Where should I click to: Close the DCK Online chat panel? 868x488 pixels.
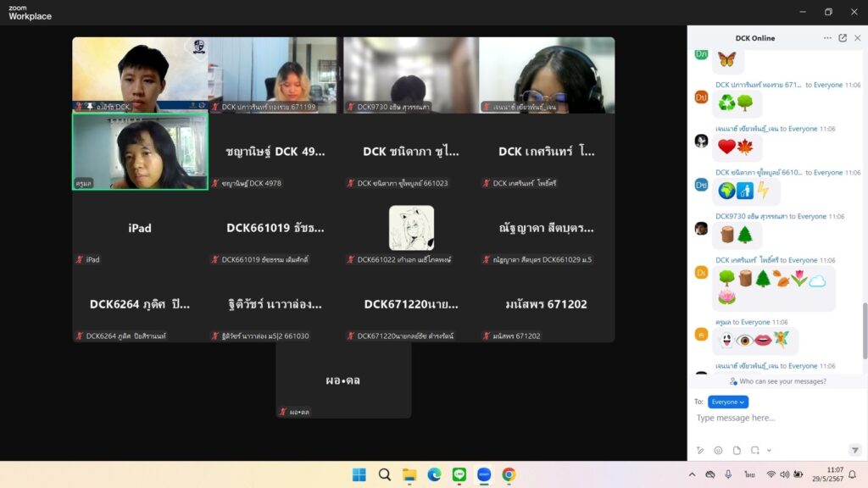click(x=857, y=38)
